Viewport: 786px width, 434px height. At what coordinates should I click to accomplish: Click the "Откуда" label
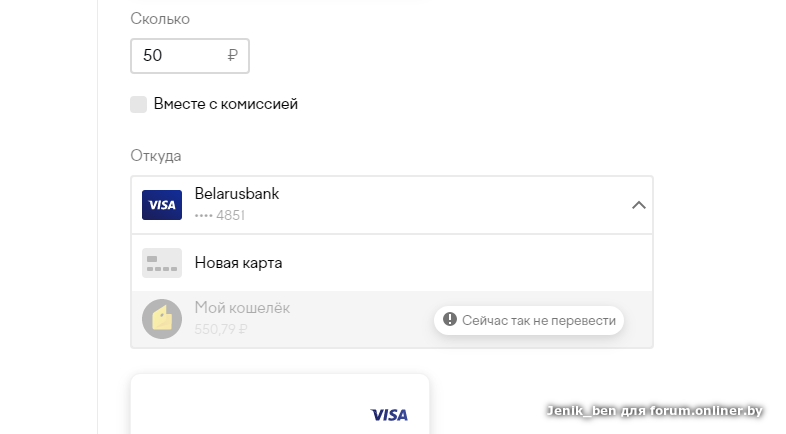coord(156,156)
